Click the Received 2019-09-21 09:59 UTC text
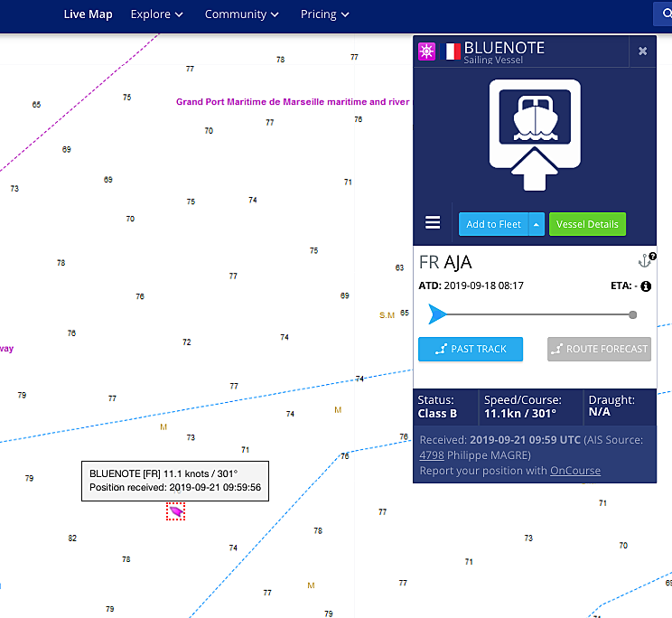Viewport: 672px width, 618px height. tap(499, 440)
